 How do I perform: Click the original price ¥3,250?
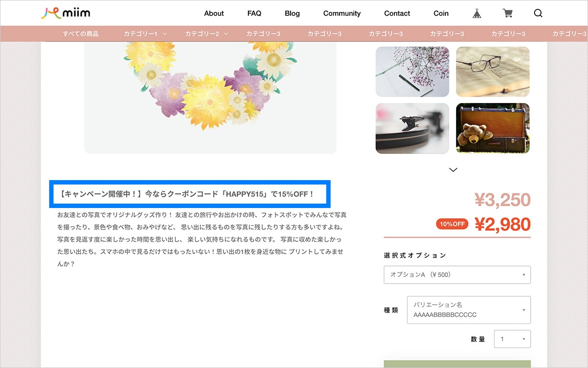[503, 200]
